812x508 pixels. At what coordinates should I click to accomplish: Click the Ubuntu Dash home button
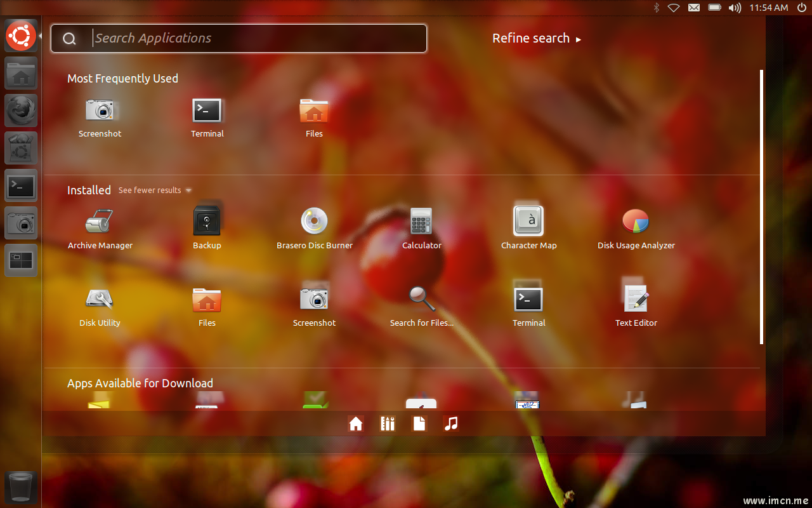click(21, 36)
